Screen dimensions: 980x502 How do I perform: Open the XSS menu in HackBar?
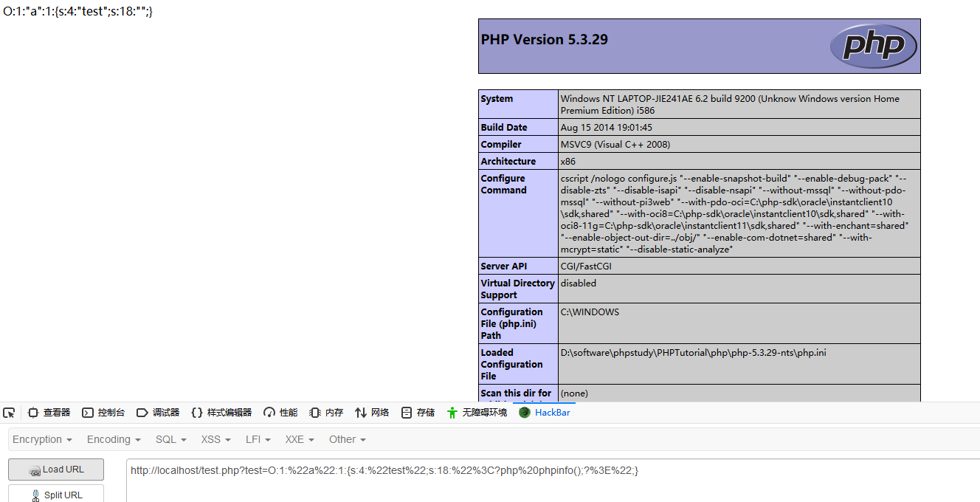(x=214, y=439)
